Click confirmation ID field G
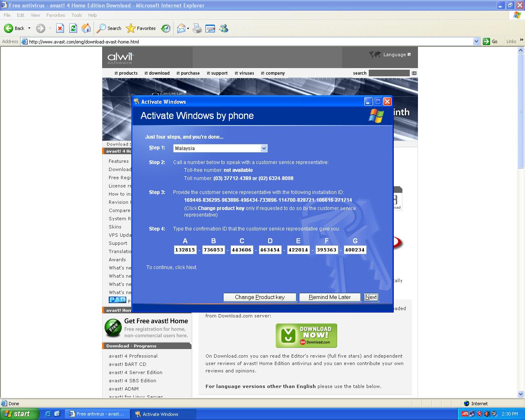525x420 pixels. point(355,250)
